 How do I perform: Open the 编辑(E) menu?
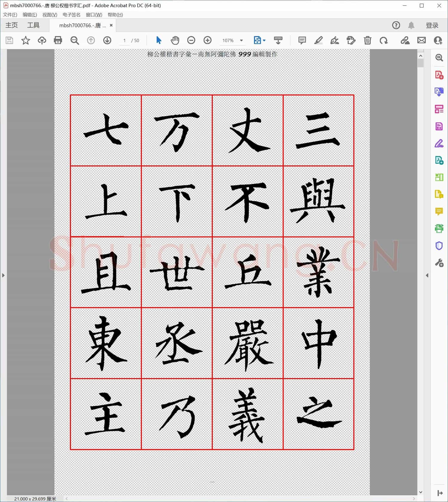[x=30, y=15]
